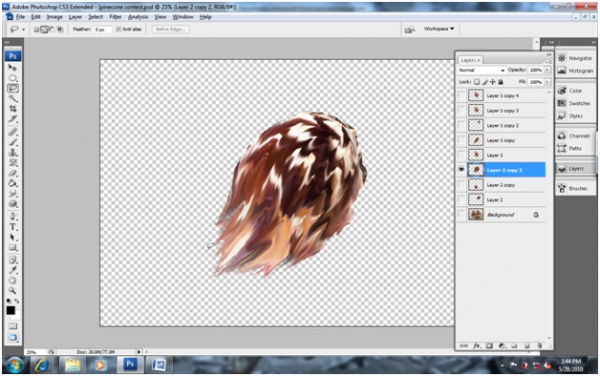Open the Filter menu
The width and height of the screenshot is (600, 376).
tap(115, 17)
